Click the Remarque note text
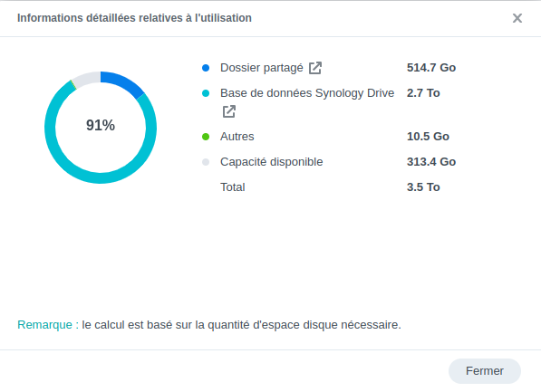Image resolution: width=541 pixels, height=392 pixels. click(x=209, y=325)
